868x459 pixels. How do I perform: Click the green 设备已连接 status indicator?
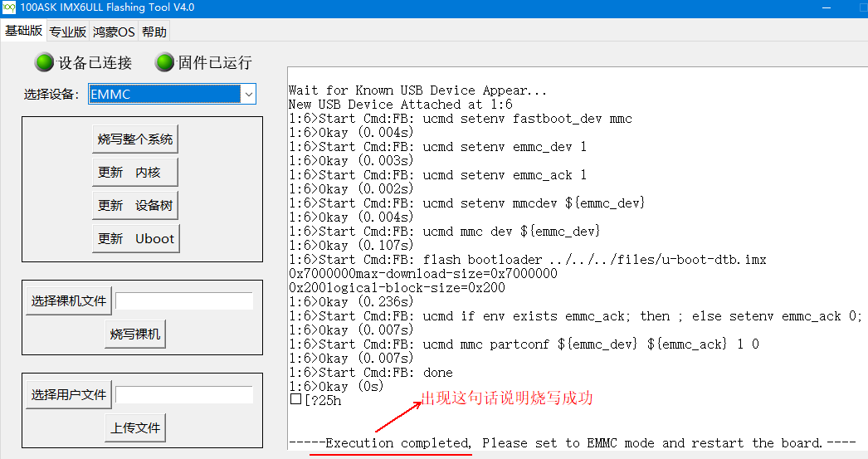pyautogui.click(x=44, y=62)
